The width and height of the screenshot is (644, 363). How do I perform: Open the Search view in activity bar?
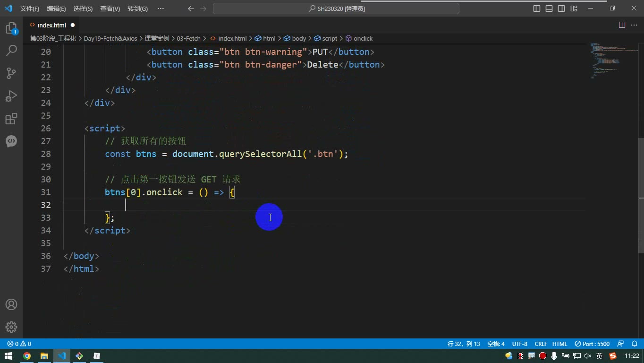point(11,50)
